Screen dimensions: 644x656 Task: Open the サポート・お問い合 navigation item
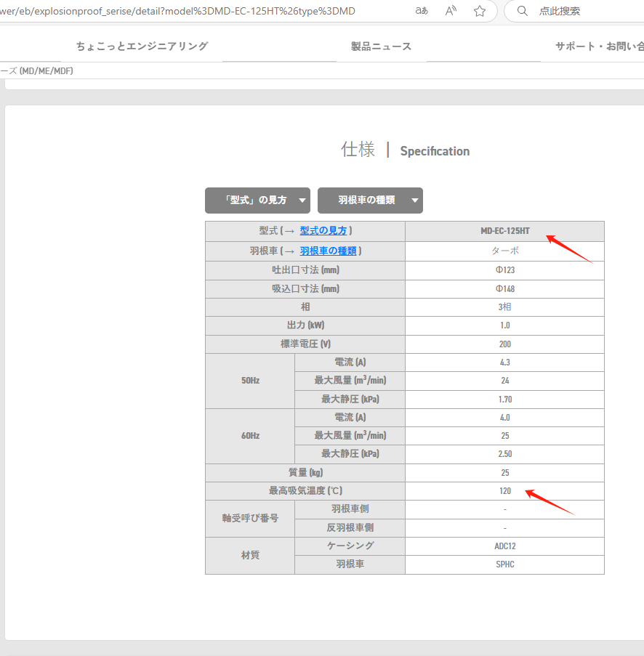[x=599, y=45]
